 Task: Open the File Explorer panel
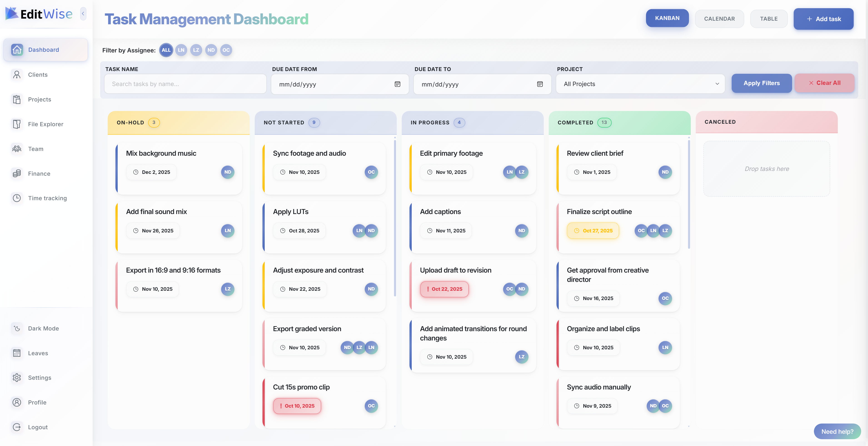tap(45, 124)
